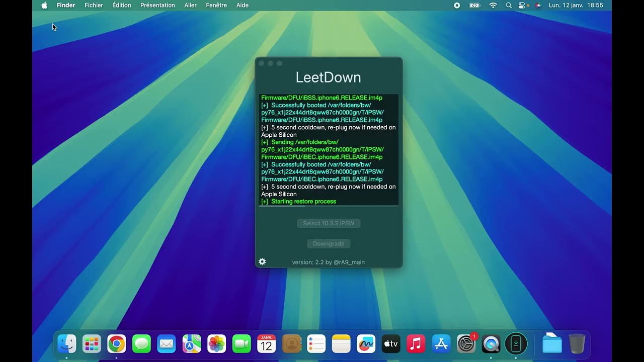The height and width of the screenshot is (362, 644).
Task: Open the Finder menu
Action: click(66, 5)
